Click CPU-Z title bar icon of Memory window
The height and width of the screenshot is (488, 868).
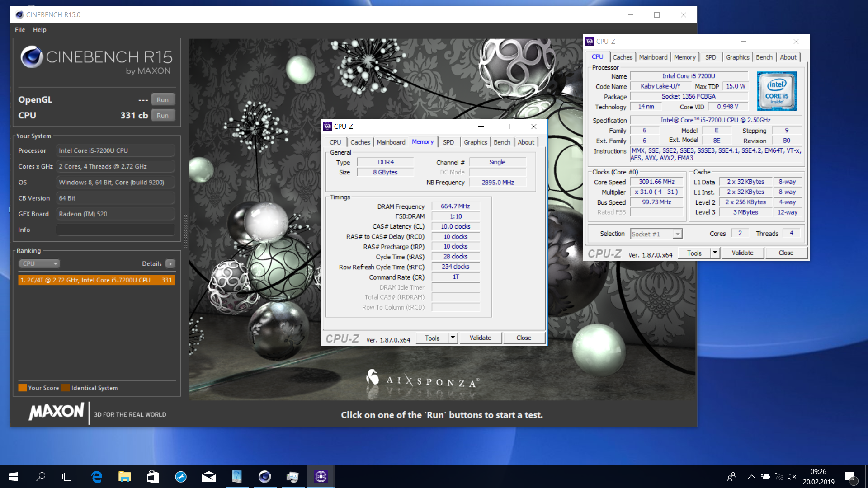pyautogui.click(x=327, y=127)
